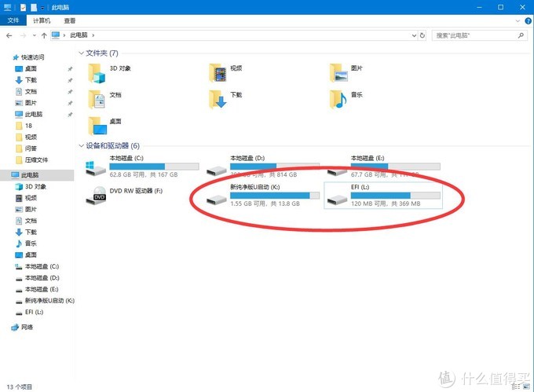Open folder 18 in quick access
Image resolution: width=534 pixels, height=392 pixels.
pyautogui.click(x=24, y=126)
